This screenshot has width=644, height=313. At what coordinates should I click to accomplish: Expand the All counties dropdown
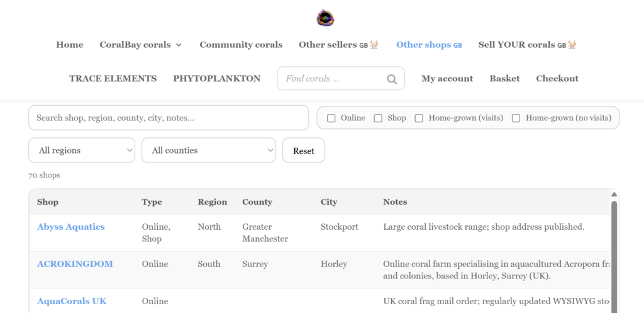tap(209, 151)
